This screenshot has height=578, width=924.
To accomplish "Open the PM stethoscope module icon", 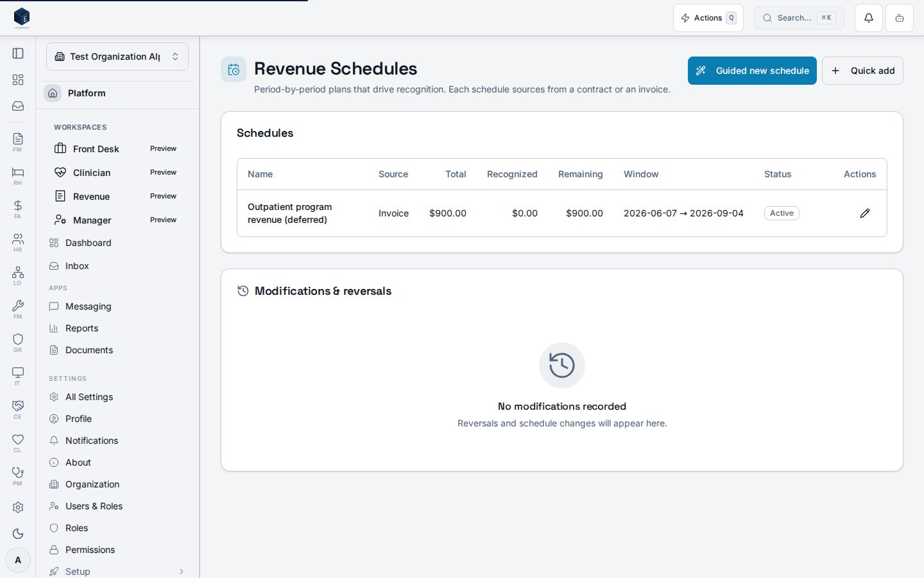I will point(18,476).
